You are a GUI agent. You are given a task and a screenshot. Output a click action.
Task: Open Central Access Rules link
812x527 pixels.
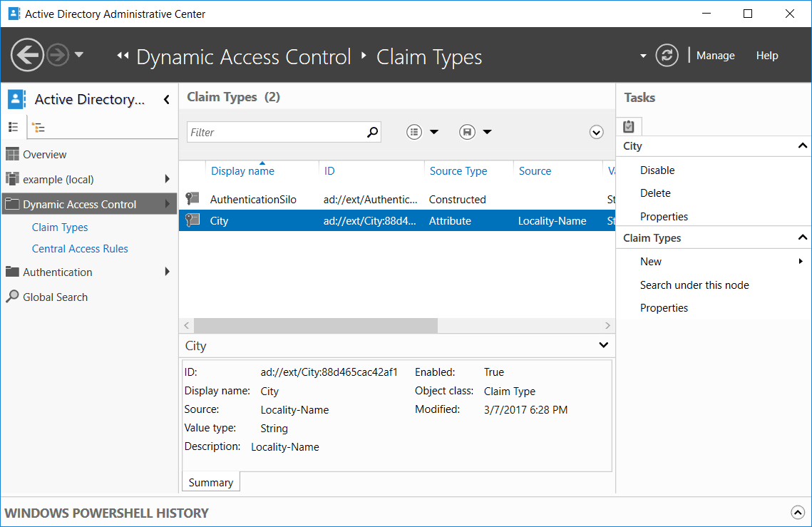point(80,249)
